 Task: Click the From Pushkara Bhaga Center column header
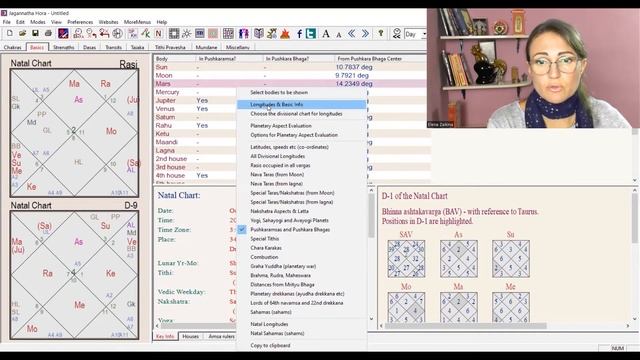(369, 59)
